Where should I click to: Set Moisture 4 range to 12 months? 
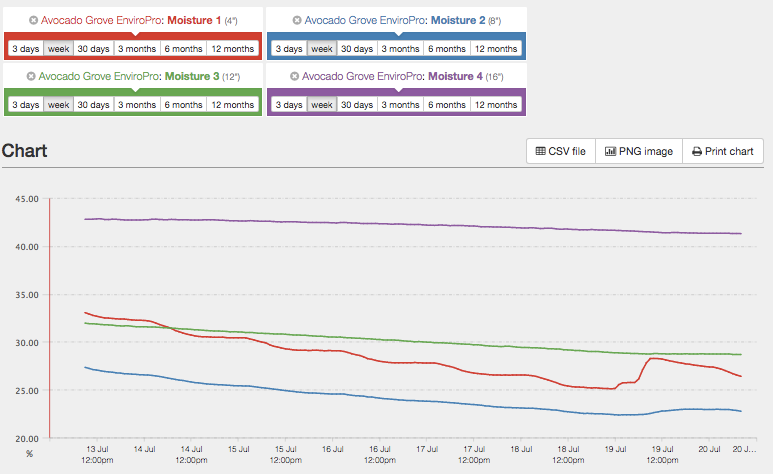(495, 104)
